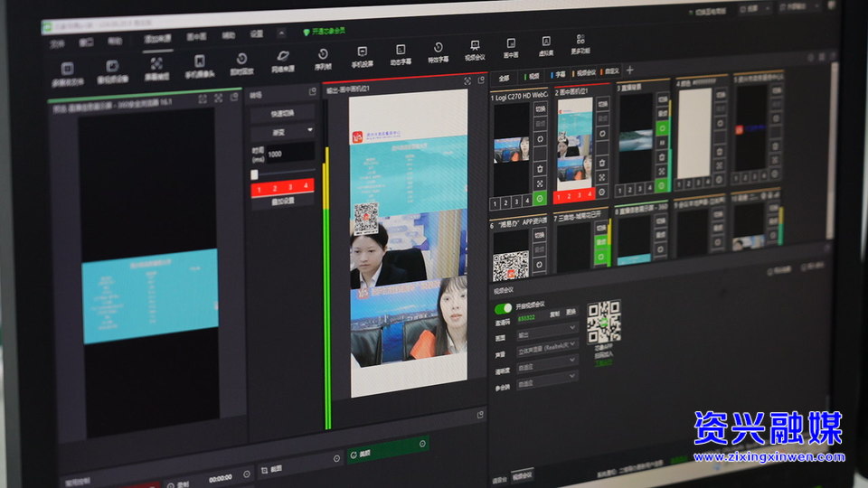Viewport: 868px width, 488px height.
Task: Select the 字幕 source filter tab
Action: pyautogui.click(x=559, y=74)
